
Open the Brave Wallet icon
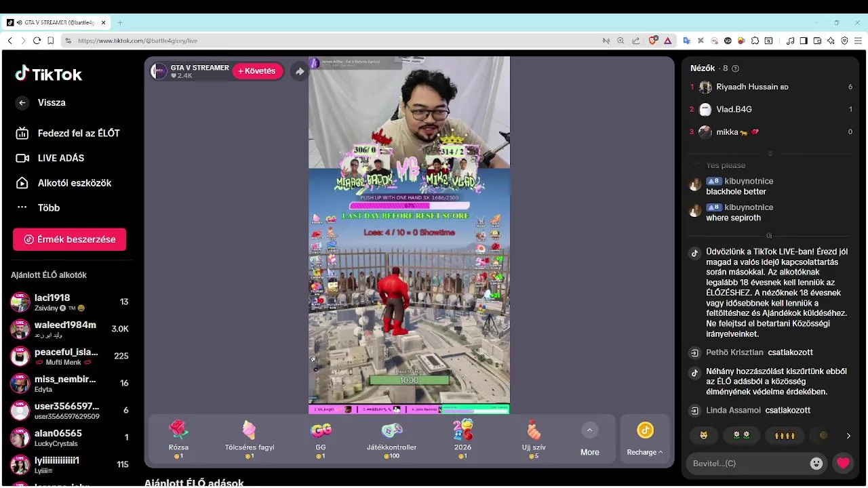click(x=817, y=41)
